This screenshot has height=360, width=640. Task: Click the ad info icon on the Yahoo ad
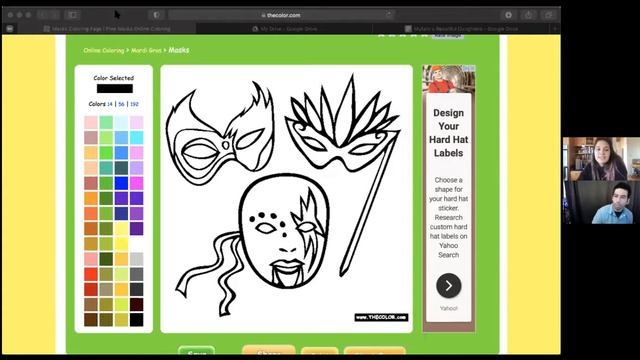pyautogui.click(x=469, y=68)
